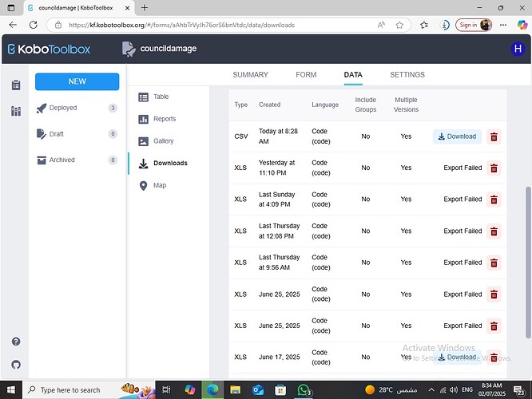Open the GitHub source icon

(x=16, y=365)
